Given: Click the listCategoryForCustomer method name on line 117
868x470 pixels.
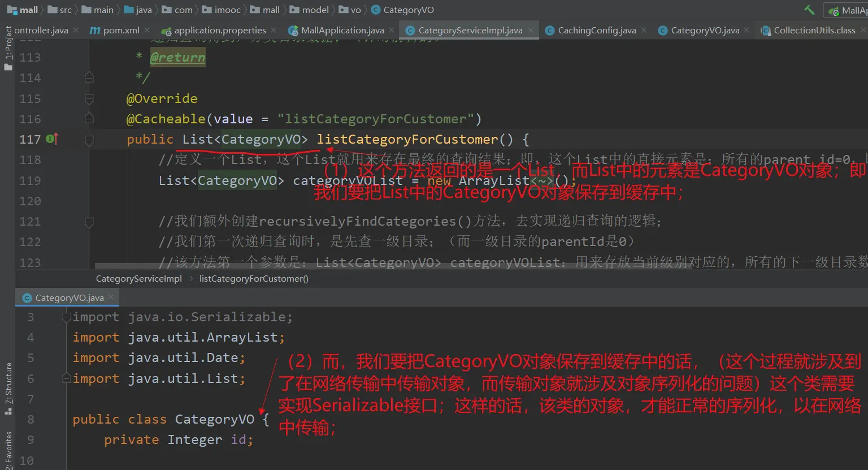Looking at the screenshot, I should (x=407, y=139).
